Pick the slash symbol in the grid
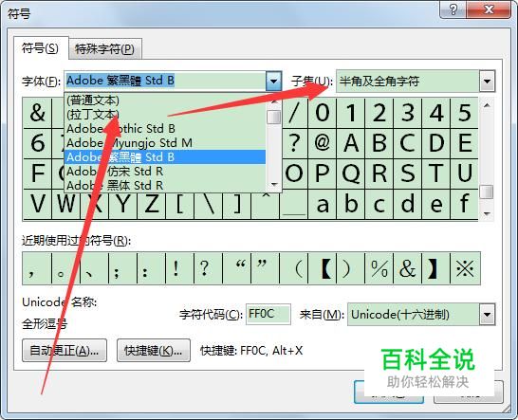Viewport: 518px width, 420px height. coord(294,113)
